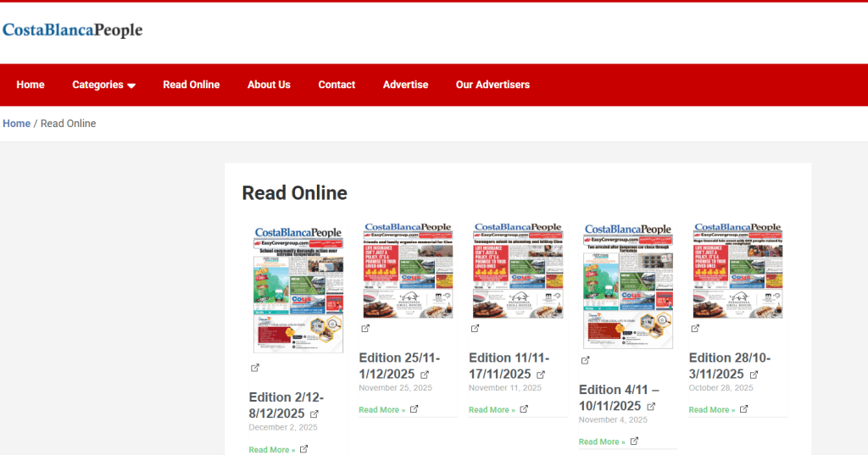Viewport: 868px width, 455px height.
Task: Click external link icon below the 25/11-1/12 cover
Action: 365,328
